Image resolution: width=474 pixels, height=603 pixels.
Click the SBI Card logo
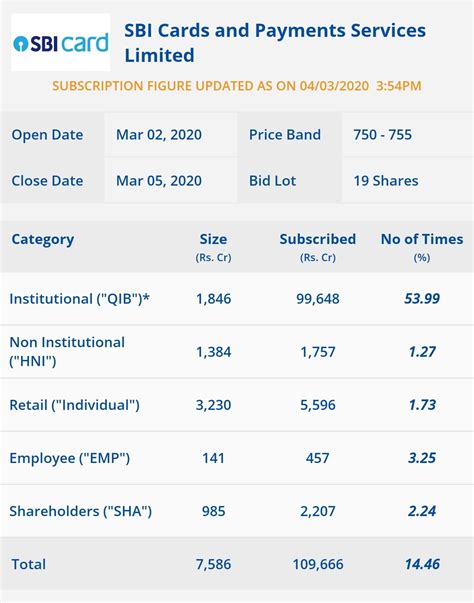tap(61, 42)
